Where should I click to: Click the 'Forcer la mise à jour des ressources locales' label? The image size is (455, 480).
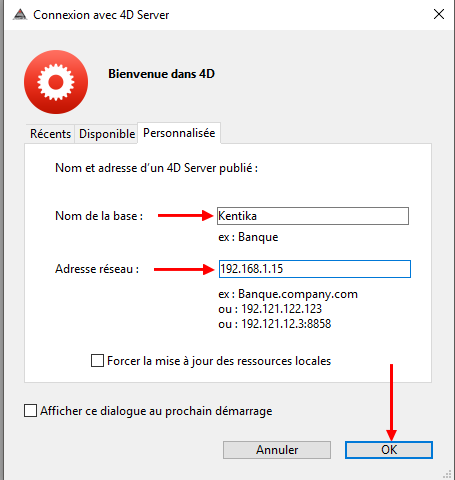[x=219, y=361]
